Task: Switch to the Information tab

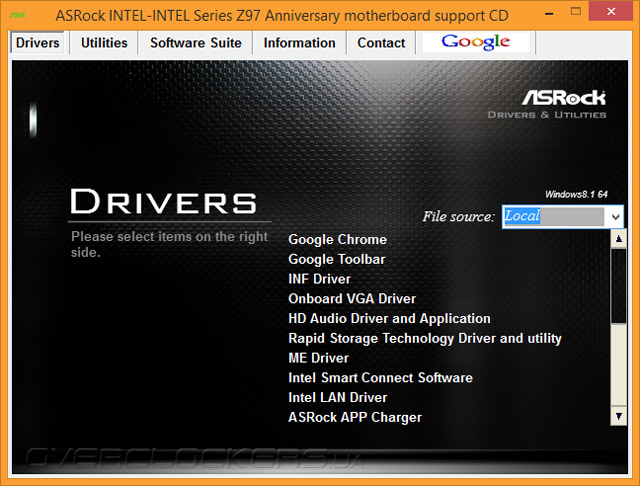Action: pyautogui.click(x=299, y=43)
